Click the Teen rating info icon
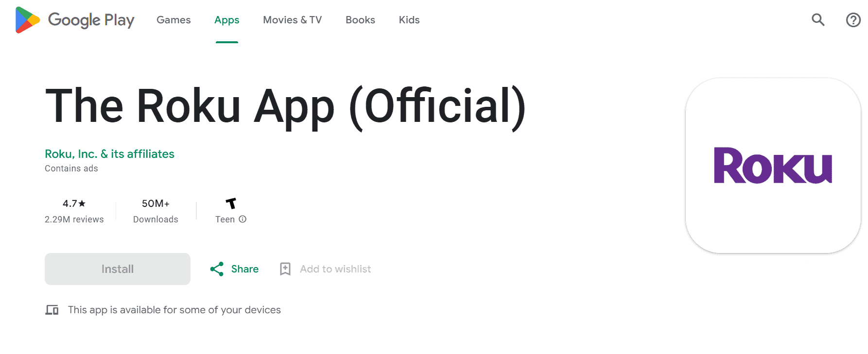 pyautogui.click(x=243, y=219)
